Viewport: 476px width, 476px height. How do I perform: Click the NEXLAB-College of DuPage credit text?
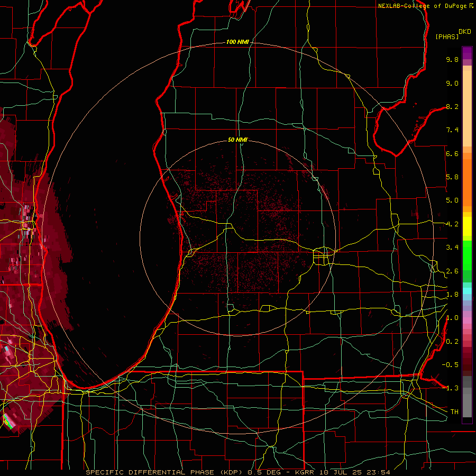coord(422,6)
